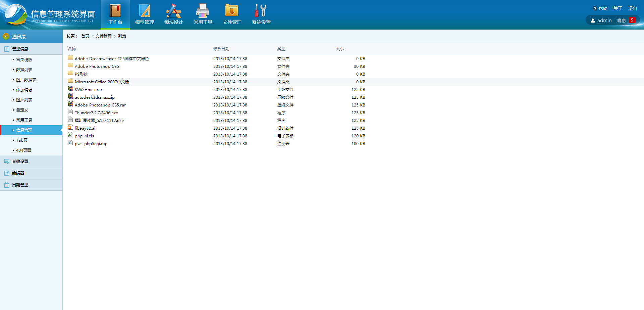
Task: Click the file icon for pws-php5cgi.reg
Action: coord(70,143)
